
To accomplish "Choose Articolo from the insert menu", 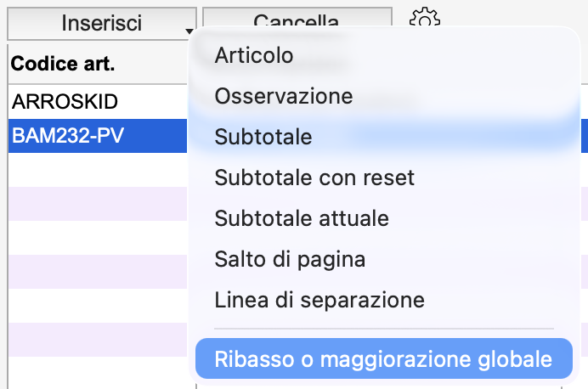I will point(254,55).
